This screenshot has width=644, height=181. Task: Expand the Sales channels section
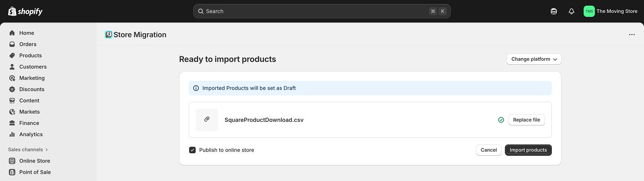(x=28, y=150)
